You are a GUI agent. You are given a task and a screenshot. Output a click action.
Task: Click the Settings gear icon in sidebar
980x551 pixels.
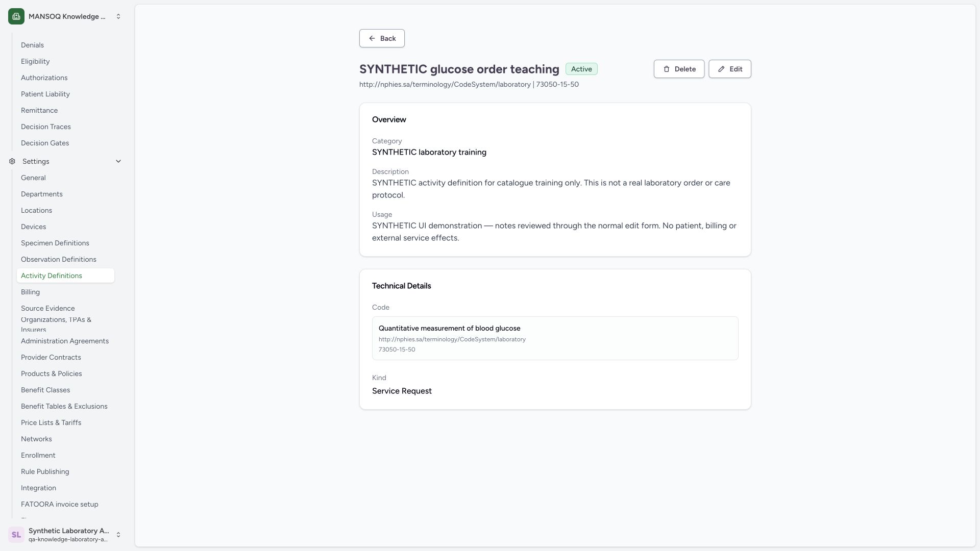pos(12,161)
